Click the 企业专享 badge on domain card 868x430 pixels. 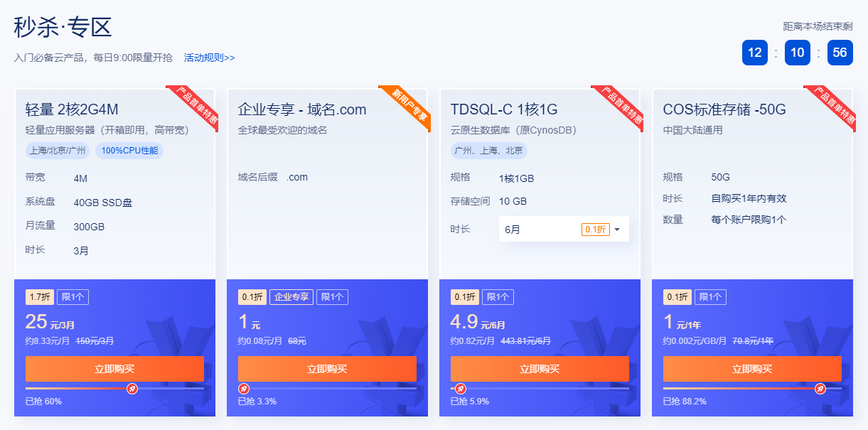tap(291, 297)
